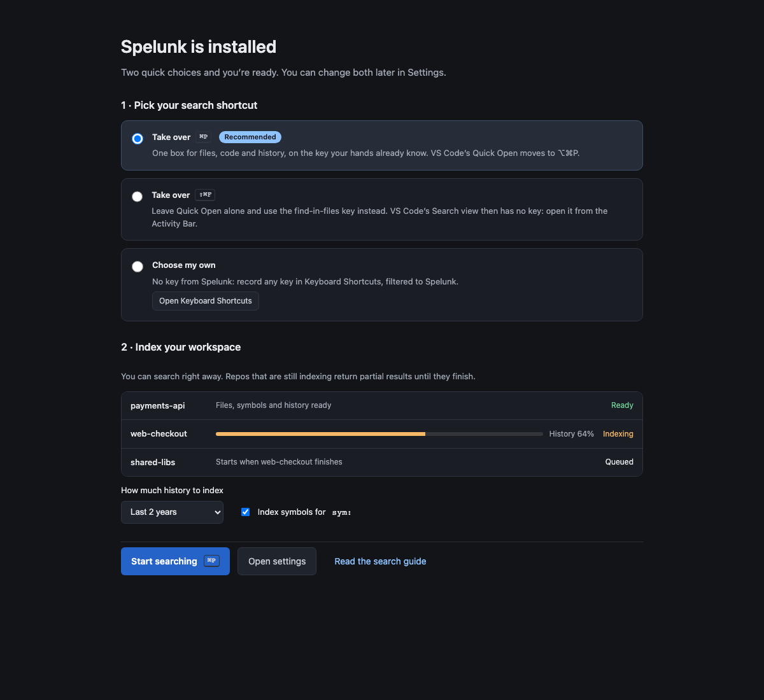This screenshot has height=700, width=764.
Task: Click the web-checkout repo name
Action: click(x=159, y=434)
